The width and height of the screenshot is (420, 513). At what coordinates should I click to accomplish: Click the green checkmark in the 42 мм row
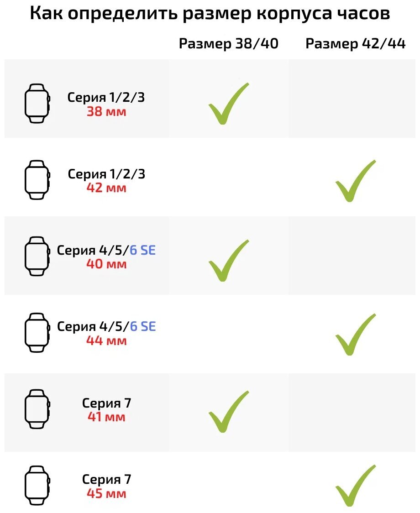354,181
